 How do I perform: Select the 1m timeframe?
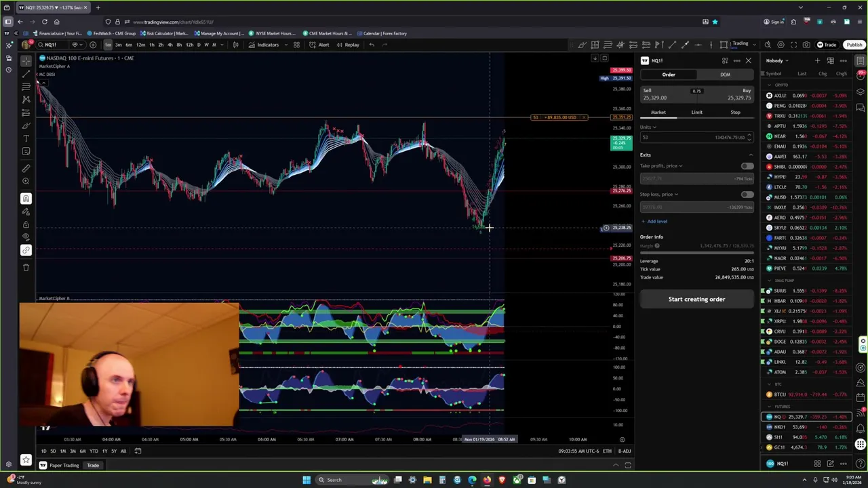108,45
